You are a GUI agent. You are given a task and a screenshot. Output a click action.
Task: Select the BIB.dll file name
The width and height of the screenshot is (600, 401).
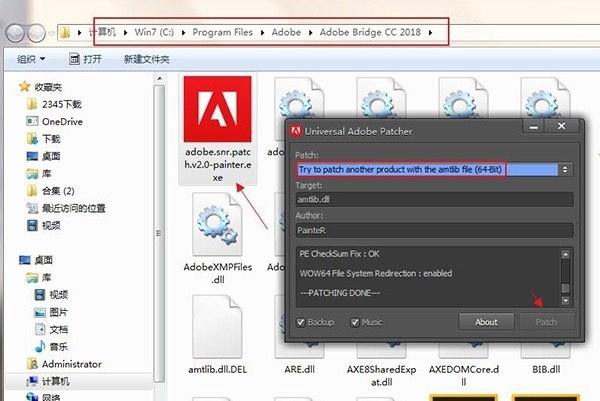tap(546, 369)
